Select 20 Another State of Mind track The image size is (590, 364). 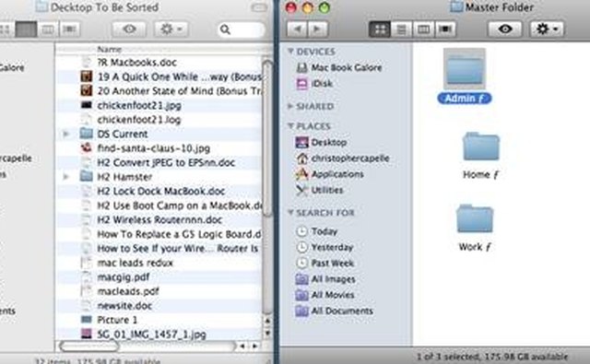click(x=171, y=91)
